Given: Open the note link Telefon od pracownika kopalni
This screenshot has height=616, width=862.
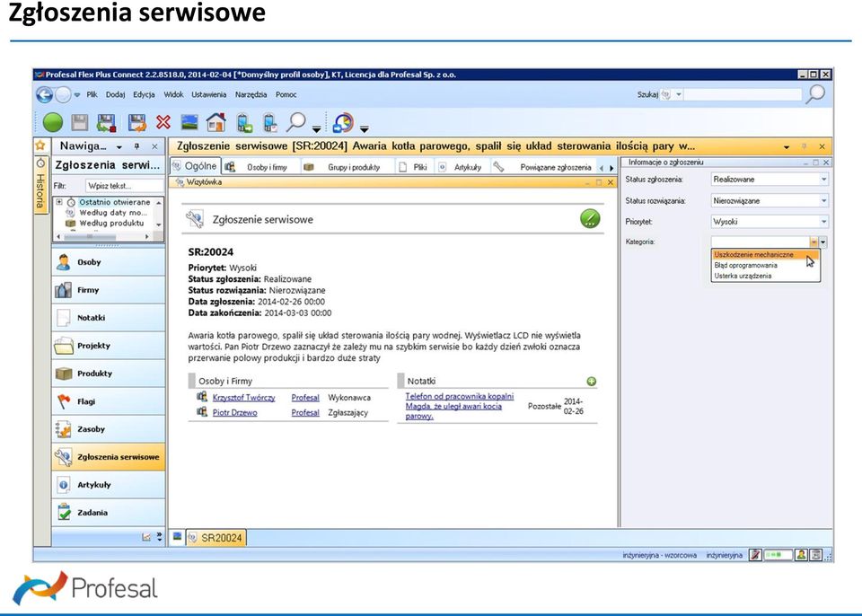Looking at the screenshot, I should pyautogui.click(x=460, y=406).
